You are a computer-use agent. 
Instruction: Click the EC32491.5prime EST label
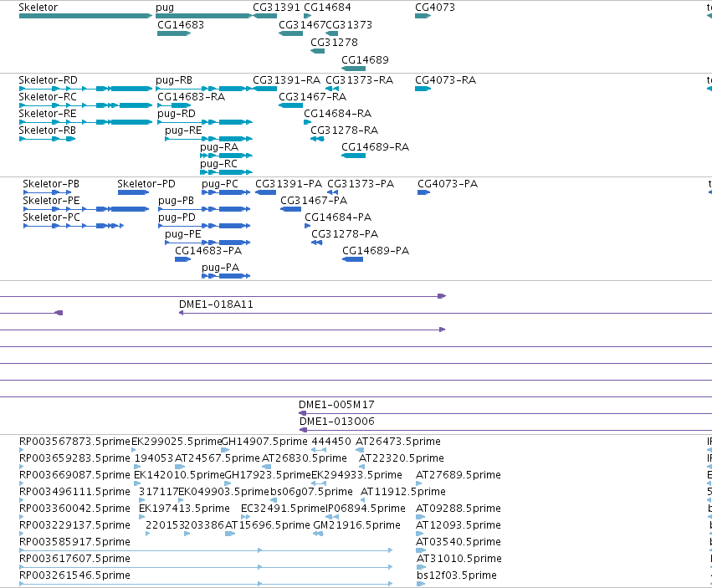(284, 509)
